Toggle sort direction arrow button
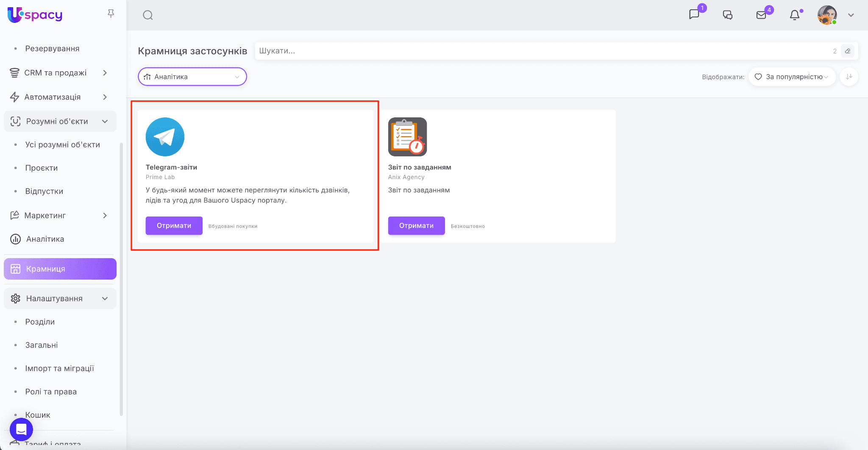The width and height of the screenshot is (868, 450). click(849, 77)
